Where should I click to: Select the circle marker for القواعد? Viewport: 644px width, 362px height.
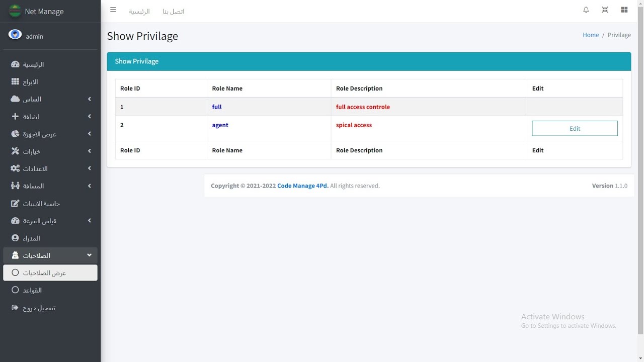[15, 290]
